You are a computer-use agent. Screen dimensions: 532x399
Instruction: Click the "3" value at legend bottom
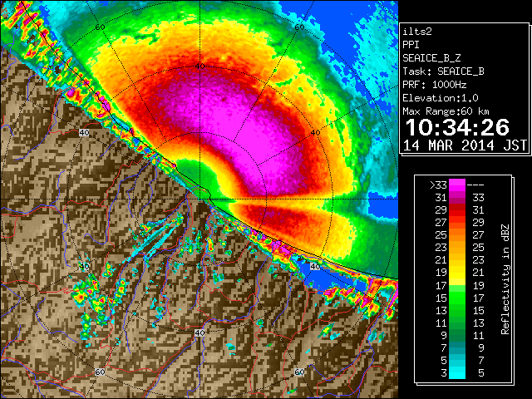(444, 373)
